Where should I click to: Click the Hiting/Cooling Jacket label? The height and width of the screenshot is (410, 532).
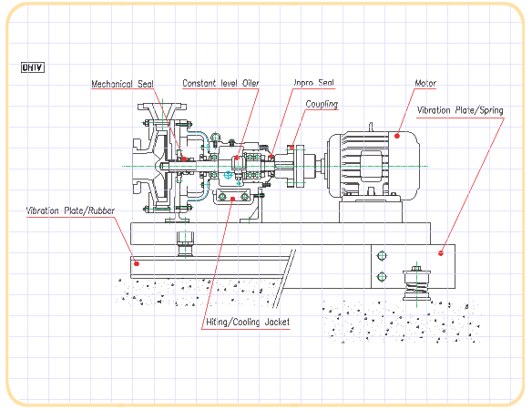point(248,322)
